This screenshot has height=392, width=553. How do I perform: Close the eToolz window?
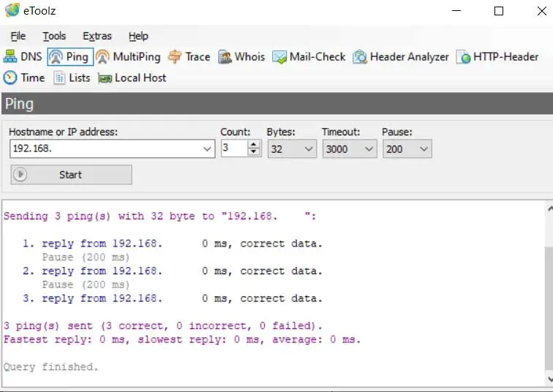(x=542, y=11)
